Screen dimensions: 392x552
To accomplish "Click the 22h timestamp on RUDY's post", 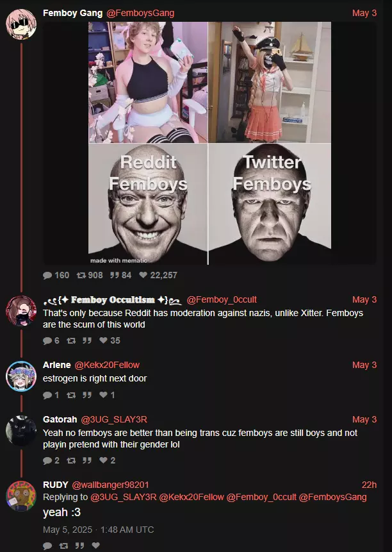I will pos(369,485).
